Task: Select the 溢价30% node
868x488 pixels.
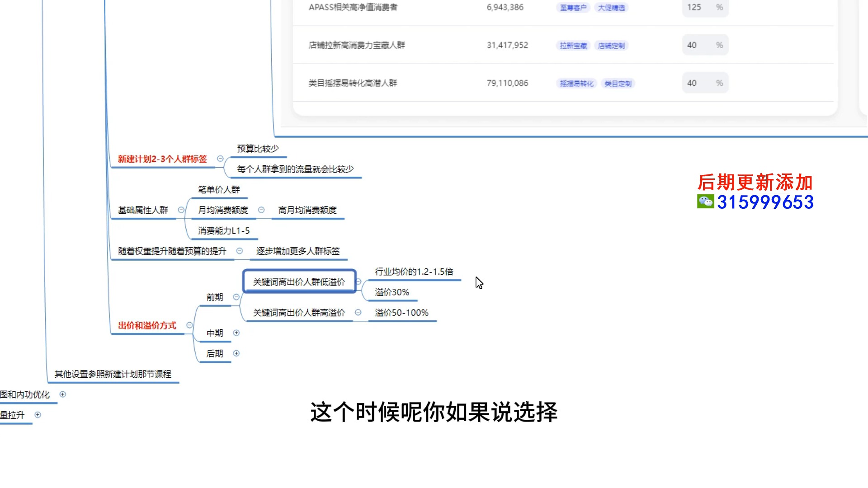Action: pos(392,292)
